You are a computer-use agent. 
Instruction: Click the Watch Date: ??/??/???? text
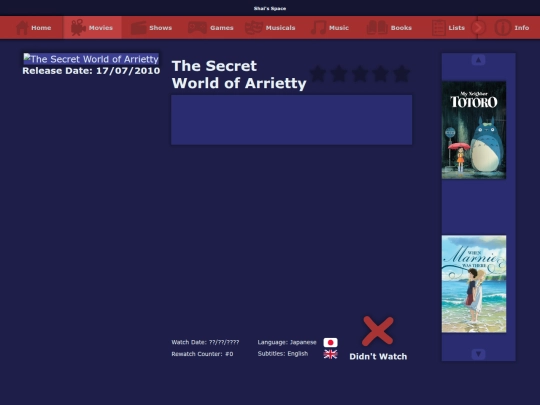pos(205,342)
